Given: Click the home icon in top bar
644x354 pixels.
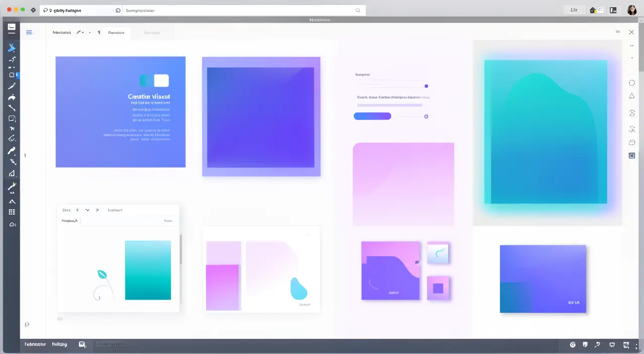Looking at the screenshot, I should (593, 10).
